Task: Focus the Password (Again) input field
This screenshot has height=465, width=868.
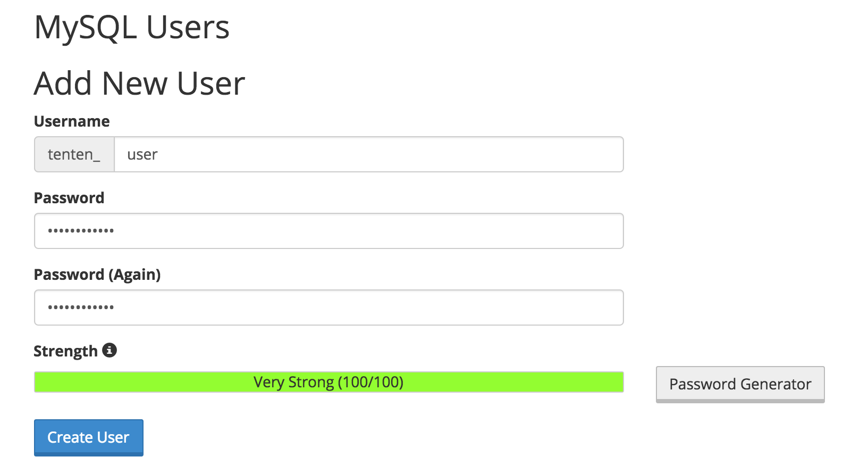Action: tap(328, 308)
